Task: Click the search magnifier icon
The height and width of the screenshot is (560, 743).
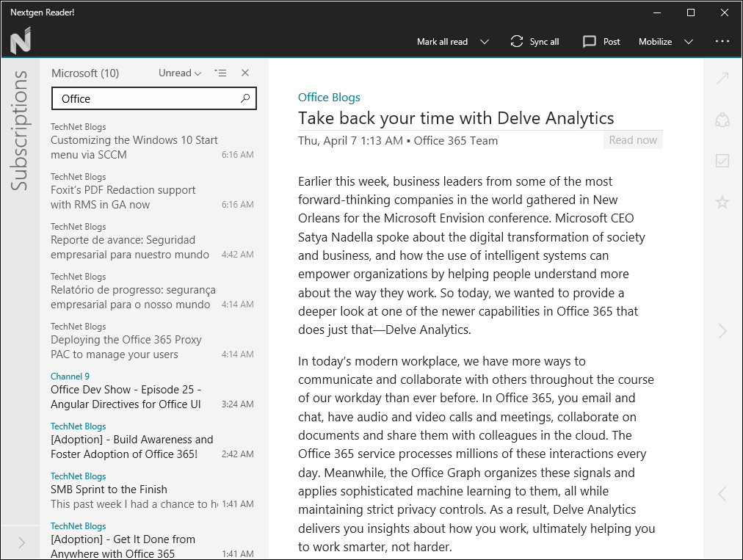Action: tap(245, 98)
